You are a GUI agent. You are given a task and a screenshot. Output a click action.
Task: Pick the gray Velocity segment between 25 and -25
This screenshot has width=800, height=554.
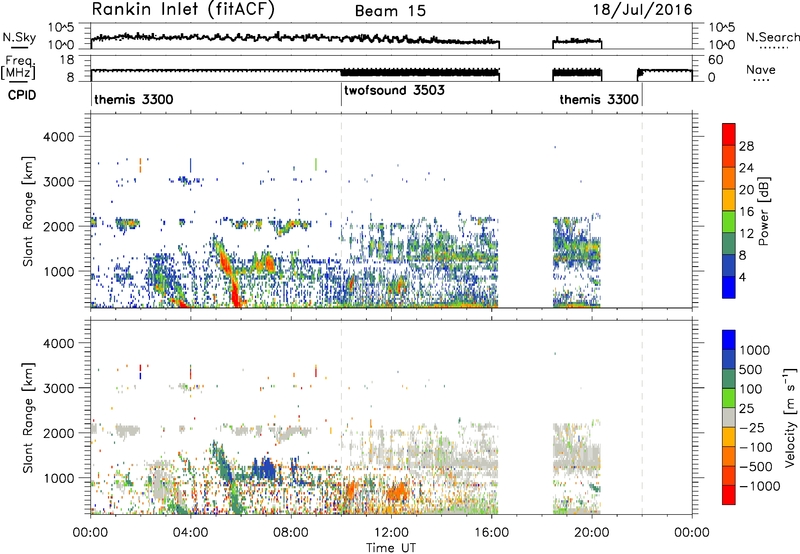[729, 417]
